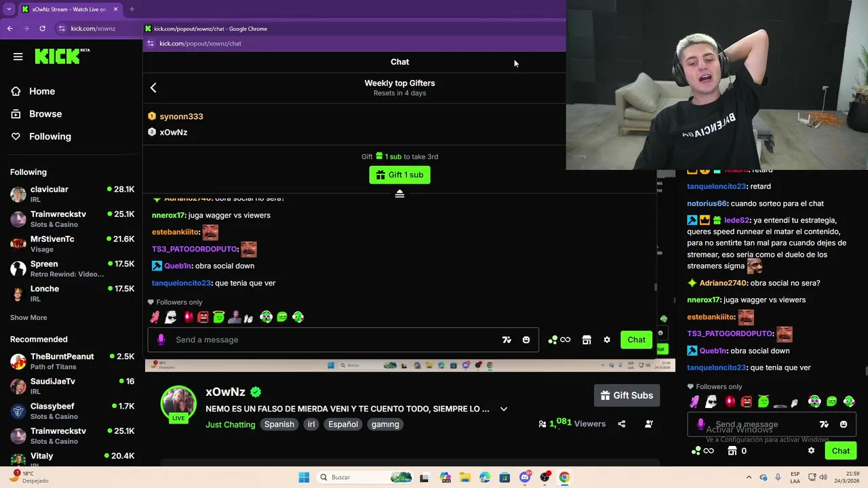Click the shop icon with 0 in side chat
868x488 pixels.
click(x=737, y=451)
